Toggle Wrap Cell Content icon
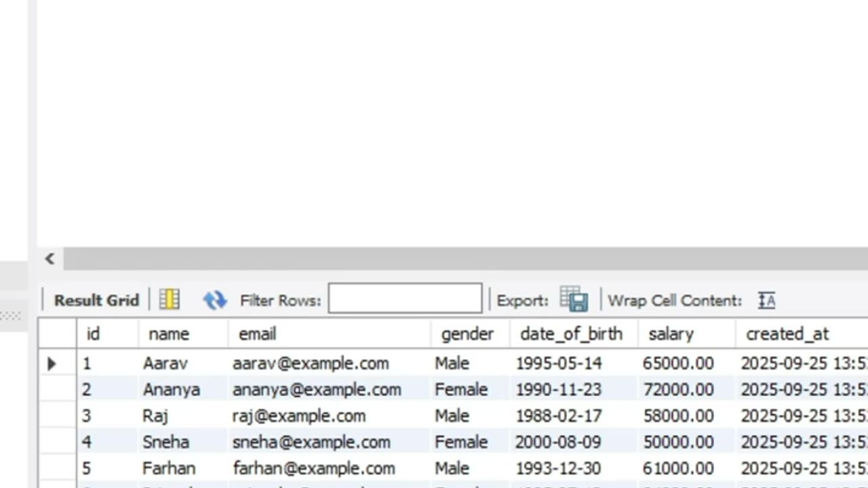868x488 pixels. [x=766, y=300]
